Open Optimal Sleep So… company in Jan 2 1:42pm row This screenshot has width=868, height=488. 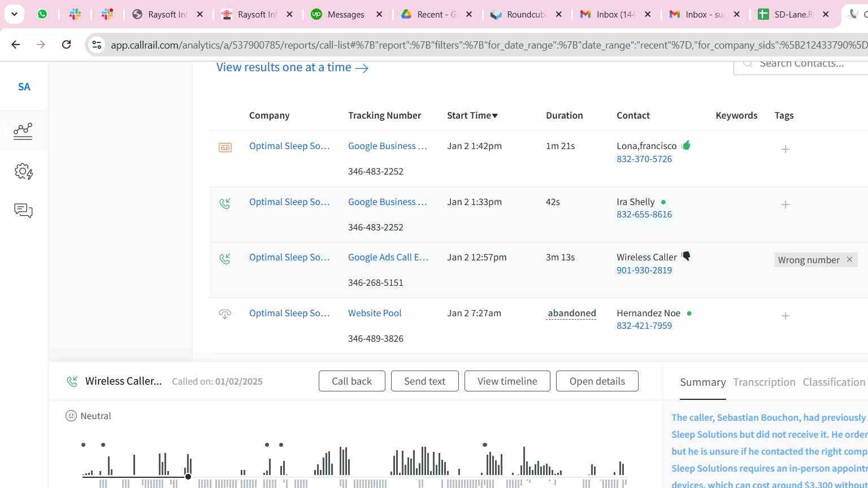(289, 146)
